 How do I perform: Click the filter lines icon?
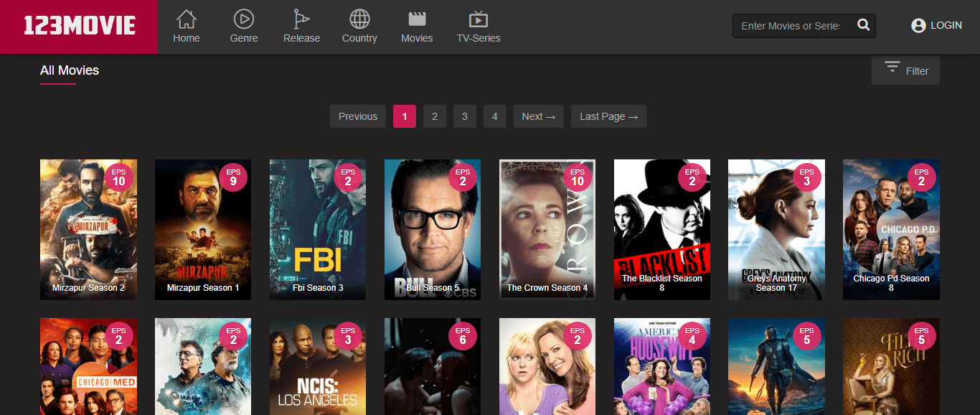892,67
